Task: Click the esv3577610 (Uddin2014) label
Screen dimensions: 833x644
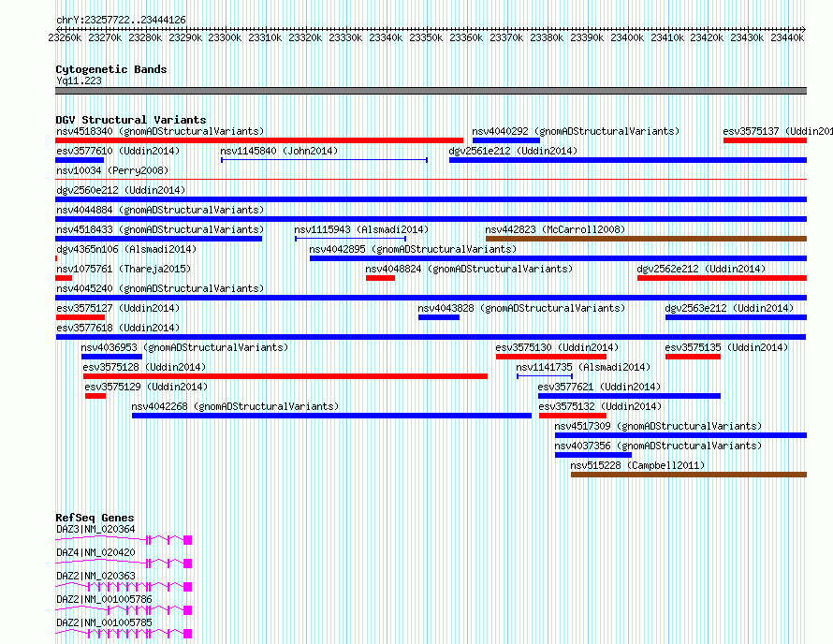Action: pos(118,151)
